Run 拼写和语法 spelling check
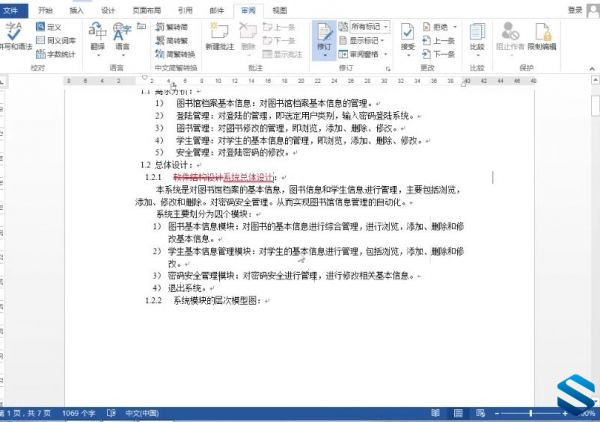 pos(15,37)
